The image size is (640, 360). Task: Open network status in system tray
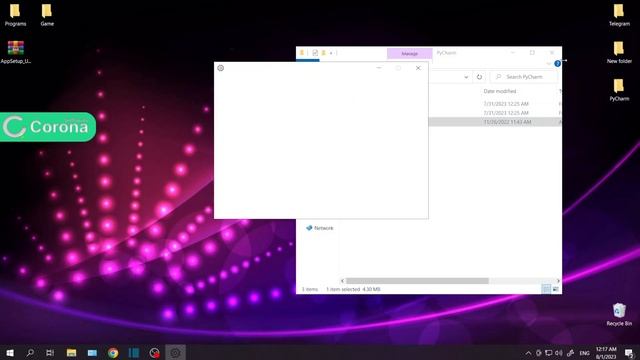pyautogui.click(x=549, y=353)
